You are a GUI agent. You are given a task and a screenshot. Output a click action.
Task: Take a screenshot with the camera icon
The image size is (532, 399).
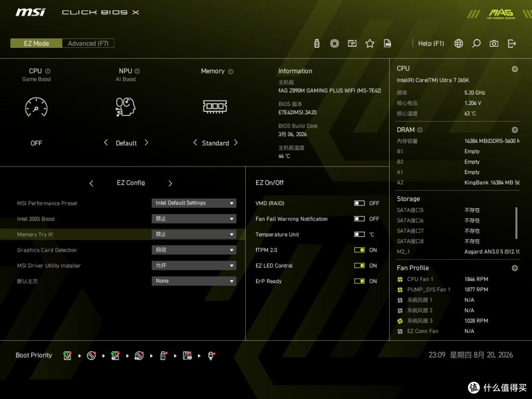(494, 43)
